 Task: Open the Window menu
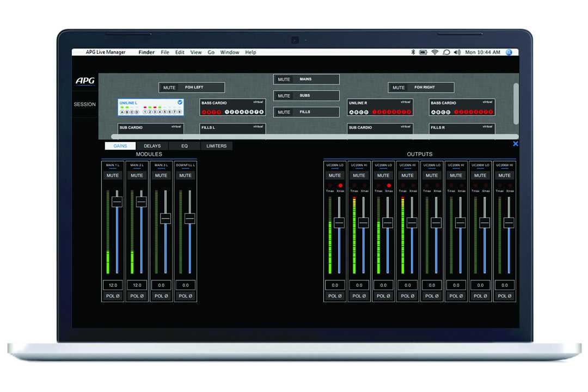[230, 52]
